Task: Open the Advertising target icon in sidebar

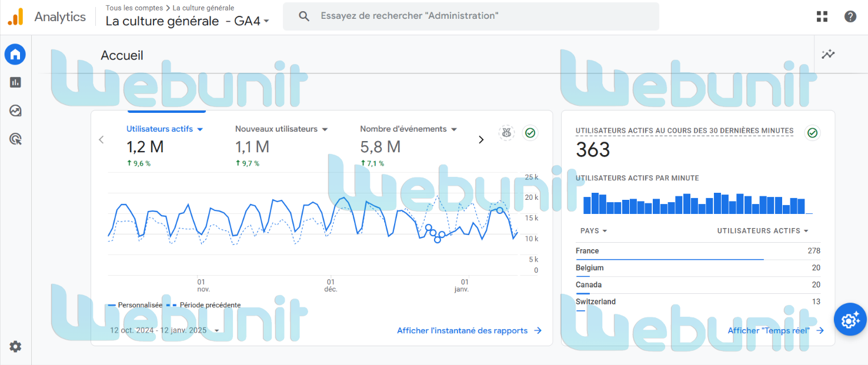Action: click(15, 139)
